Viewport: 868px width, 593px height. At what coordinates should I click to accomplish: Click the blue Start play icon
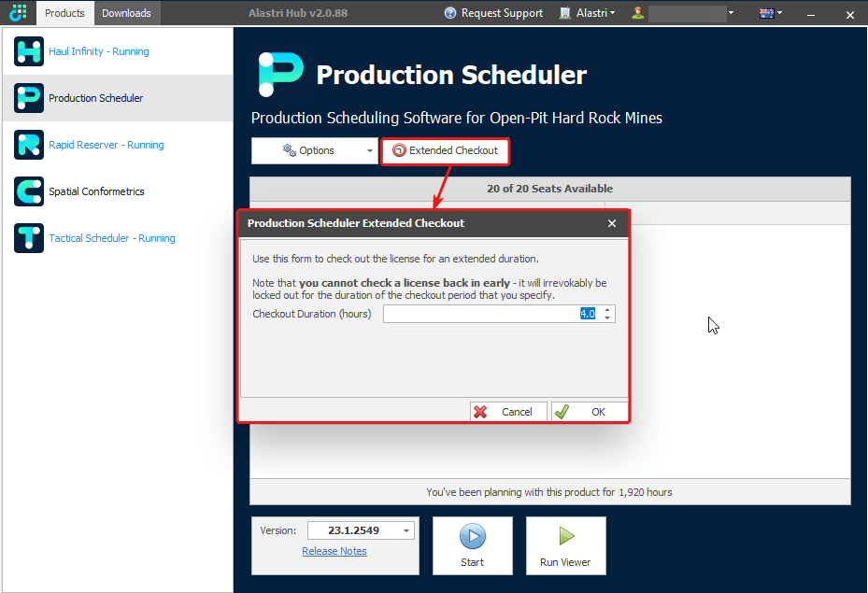[473, 536]
